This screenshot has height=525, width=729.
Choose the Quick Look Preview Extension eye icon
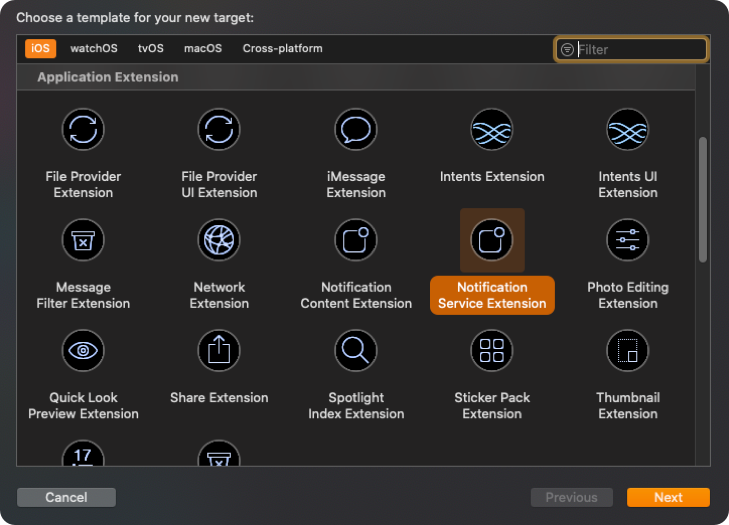click(83, 351)
